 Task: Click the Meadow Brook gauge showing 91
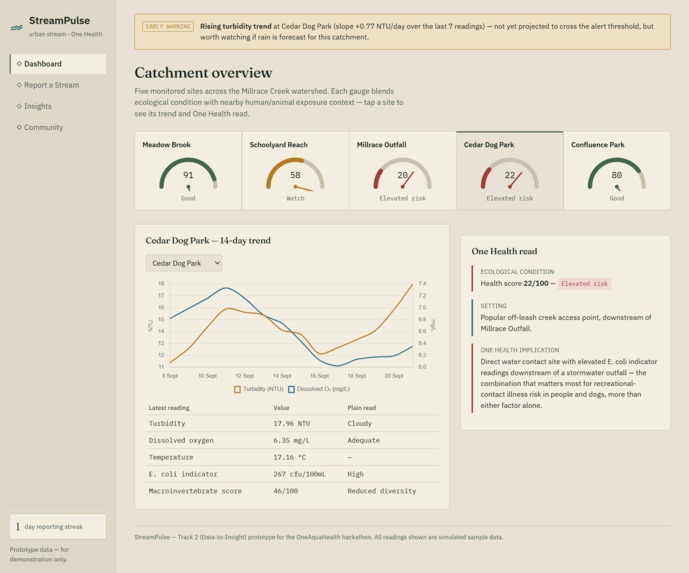pos(188,174)
